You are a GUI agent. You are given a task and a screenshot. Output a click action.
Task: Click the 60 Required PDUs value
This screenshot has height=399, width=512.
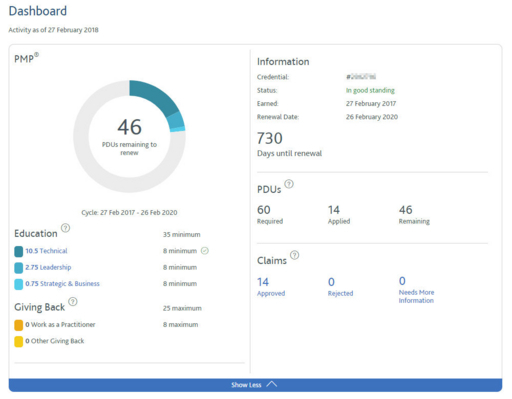[264, 210]
